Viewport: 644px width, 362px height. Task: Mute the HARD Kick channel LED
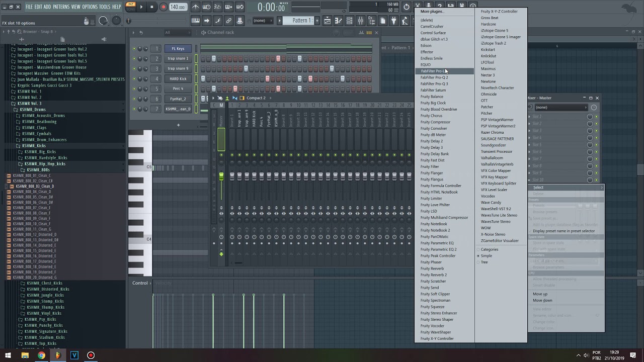134,79
